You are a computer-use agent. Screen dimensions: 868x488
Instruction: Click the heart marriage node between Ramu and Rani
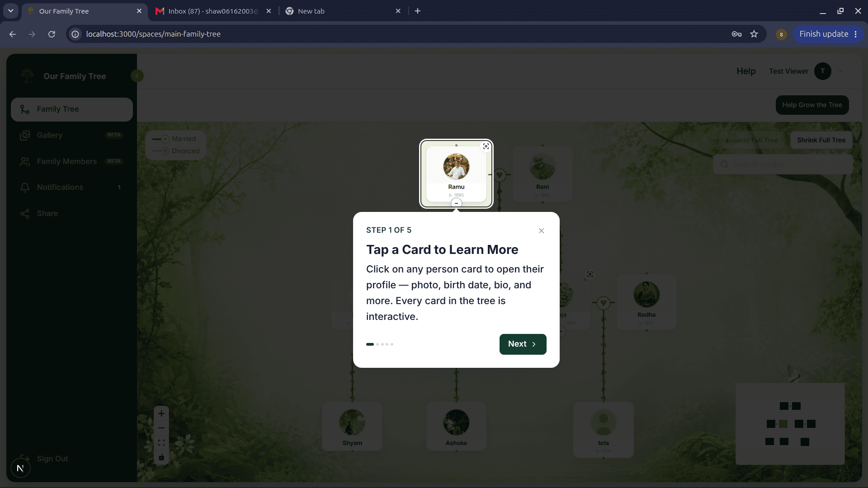500,174
